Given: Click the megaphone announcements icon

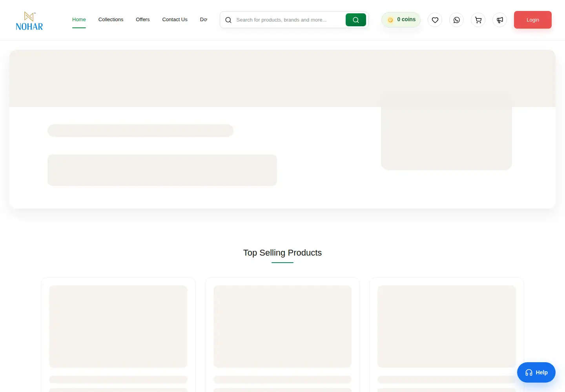Looking at the screenshot, I should pyautogui.click(x=499, y=20).
